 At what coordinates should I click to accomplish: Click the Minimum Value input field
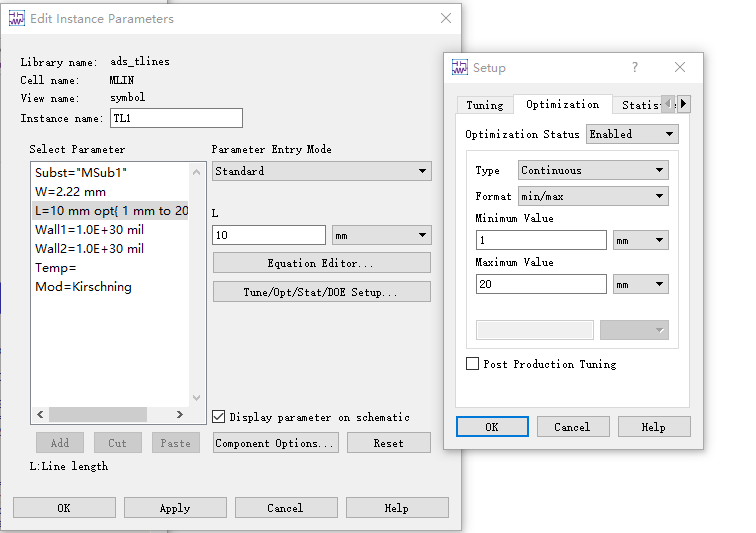click(x=541, y=240)
